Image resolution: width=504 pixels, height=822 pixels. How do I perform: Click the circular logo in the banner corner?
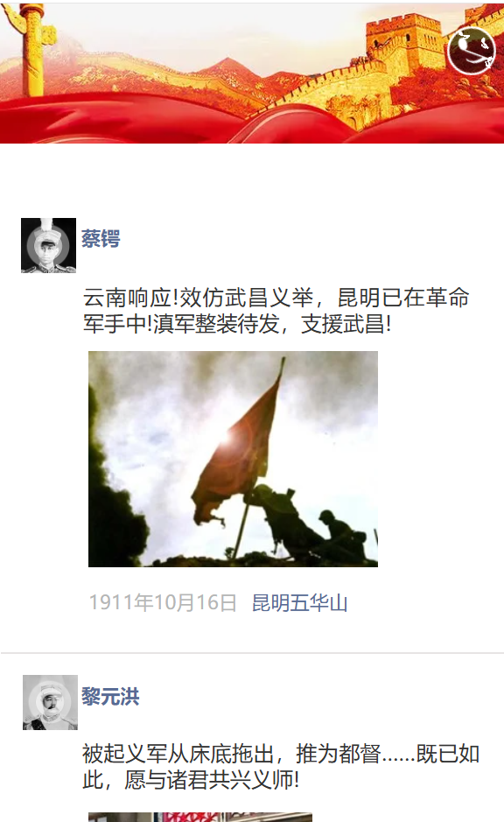tap(471, 51)
